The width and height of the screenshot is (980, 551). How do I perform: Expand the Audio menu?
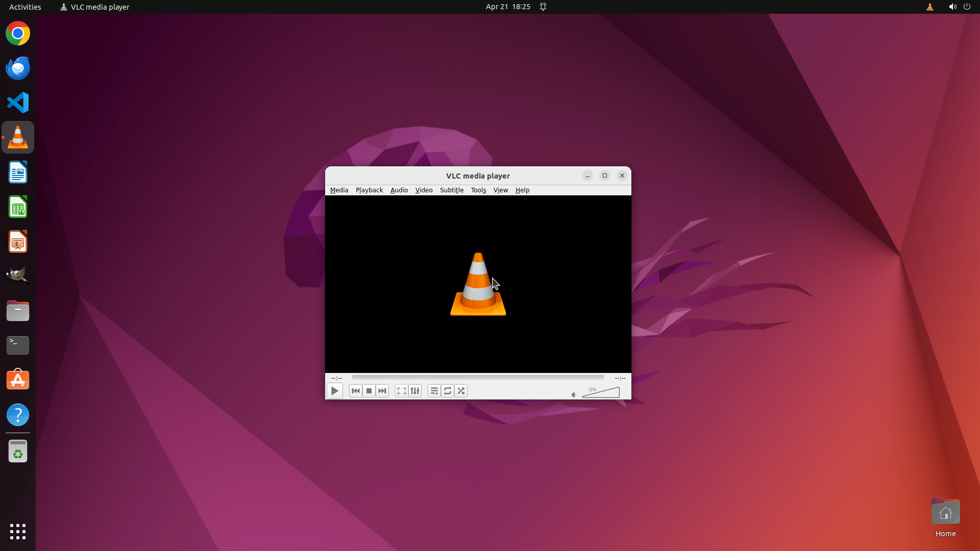[399, 190]
